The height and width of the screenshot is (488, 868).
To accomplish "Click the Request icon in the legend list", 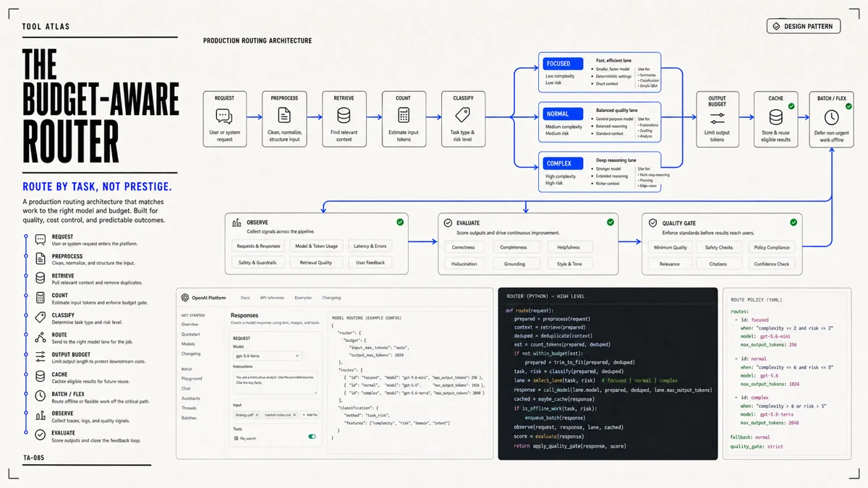I will tap(41, 240).
